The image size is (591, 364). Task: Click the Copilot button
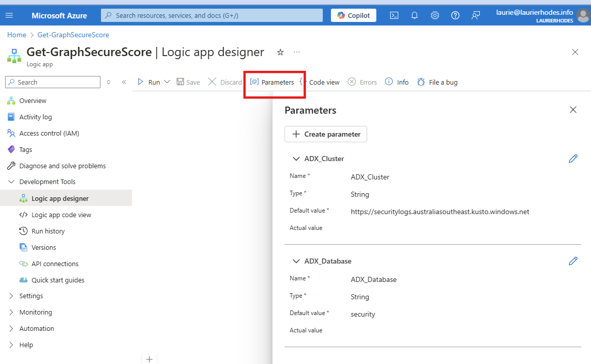[x=353, y=15]
